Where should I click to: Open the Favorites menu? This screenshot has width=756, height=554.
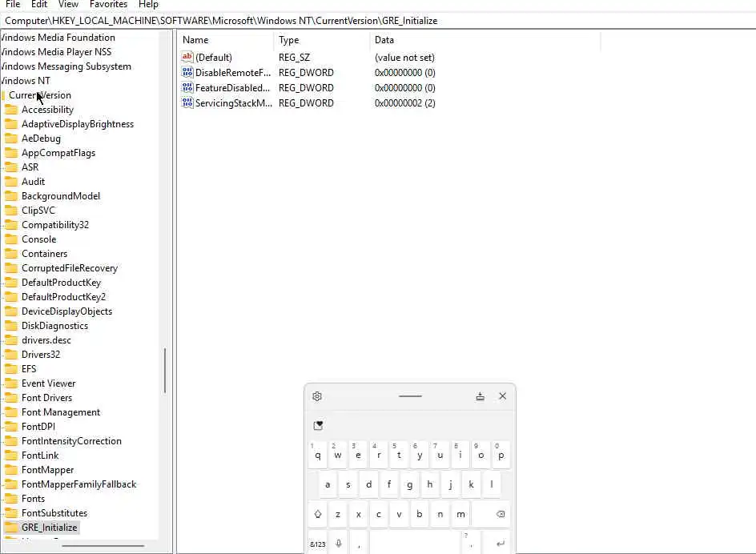108,4
